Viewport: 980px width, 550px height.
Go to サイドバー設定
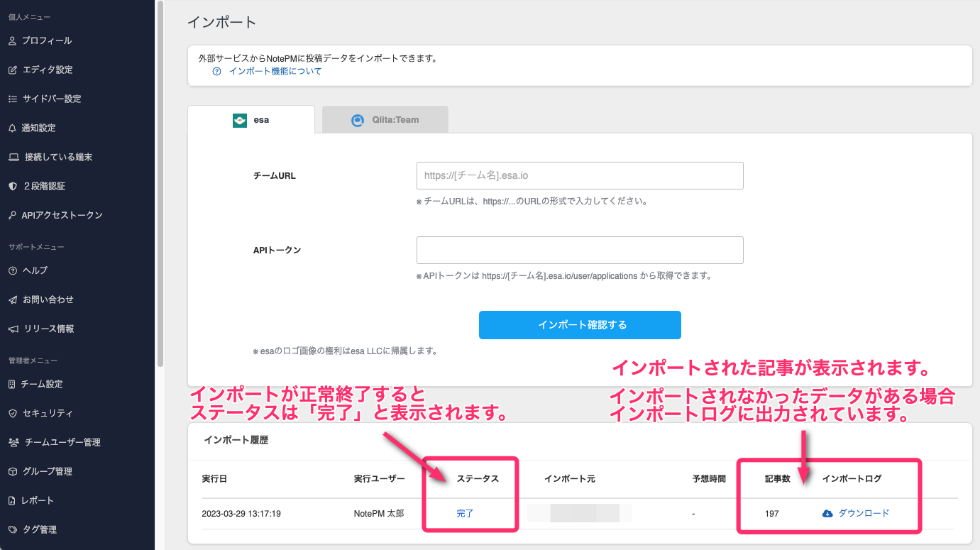(52, 99)
